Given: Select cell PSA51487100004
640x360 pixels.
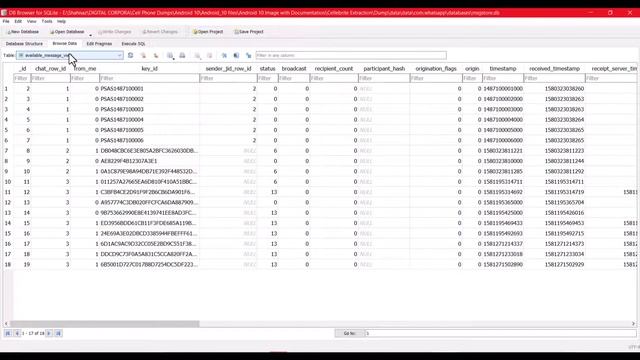Looking at the screenshot, I should click(x=149, y=120).
